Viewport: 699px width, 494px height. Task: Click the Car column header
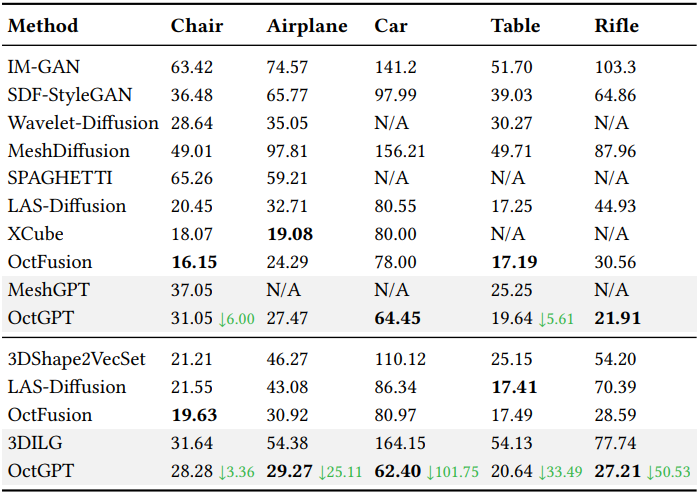389,26
